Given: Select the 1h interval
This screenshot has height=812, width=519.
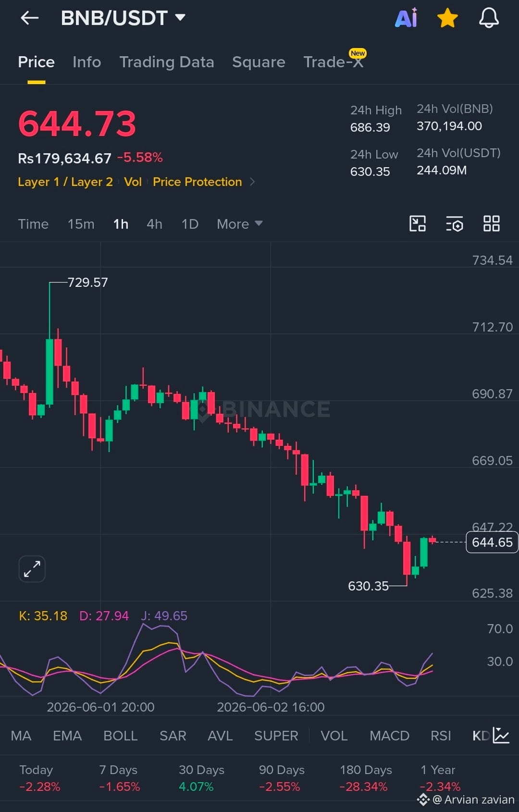Looking at the screenshot, I should 121,224.
